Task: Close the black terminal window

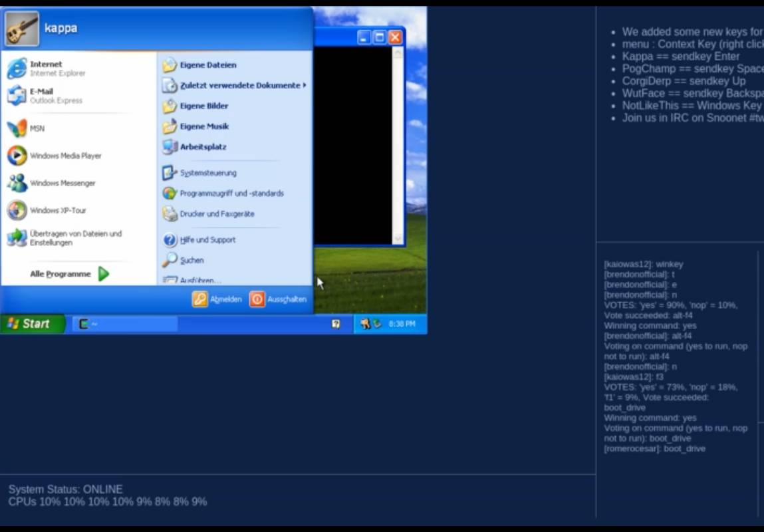Action: coord(395,37)
